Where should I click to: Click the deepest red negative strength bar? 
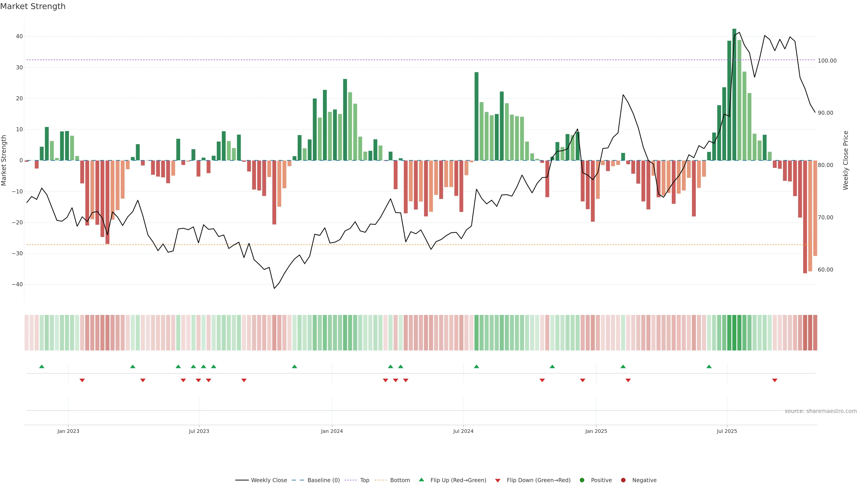coord(805,216)
